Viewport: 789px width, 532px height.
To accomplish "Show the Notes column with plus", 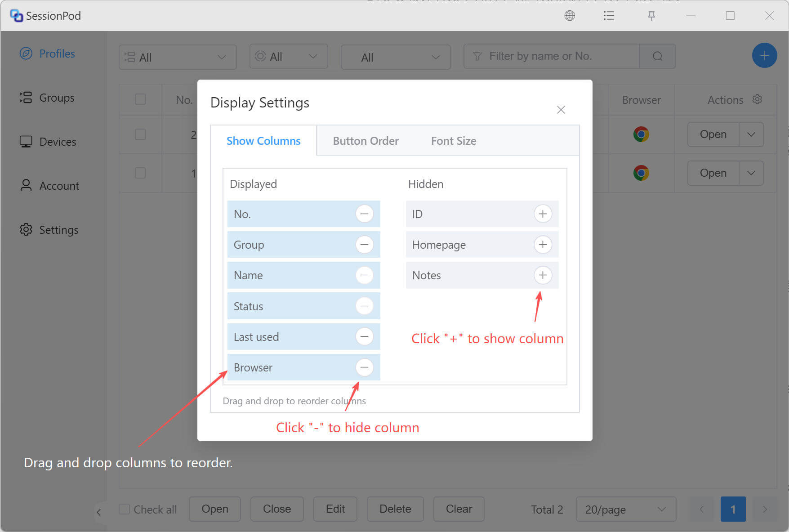I will click(x=543, y=275).
